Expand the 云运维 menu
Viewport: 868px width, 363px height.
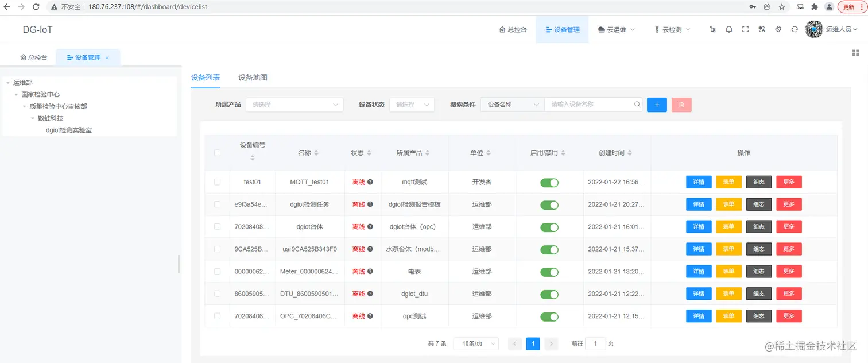[617, 29]
